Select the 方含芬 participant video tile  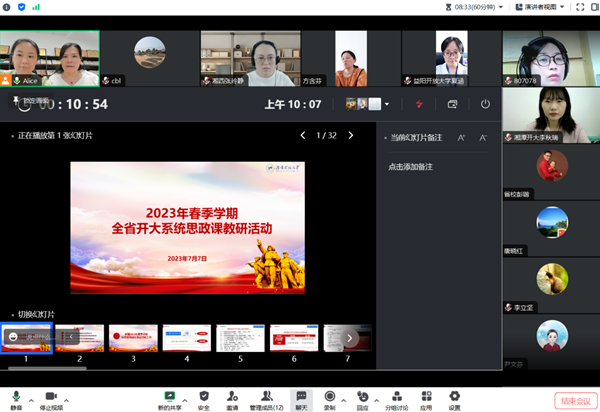351,59
